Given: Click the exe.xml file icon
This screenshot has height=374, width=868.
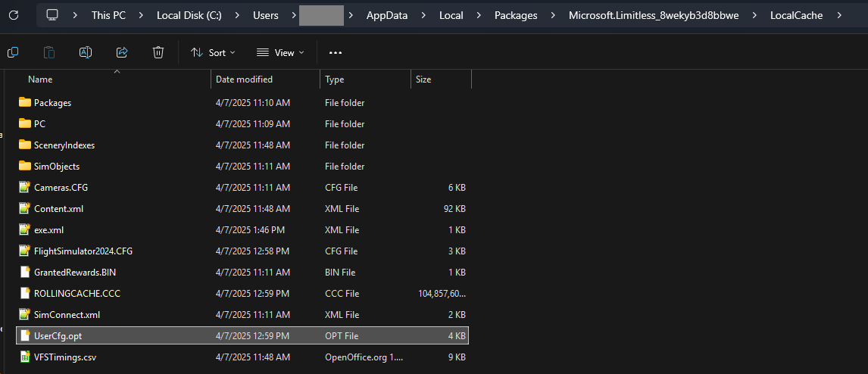Looking at the screenshot, I should click(x=24, y=229).
